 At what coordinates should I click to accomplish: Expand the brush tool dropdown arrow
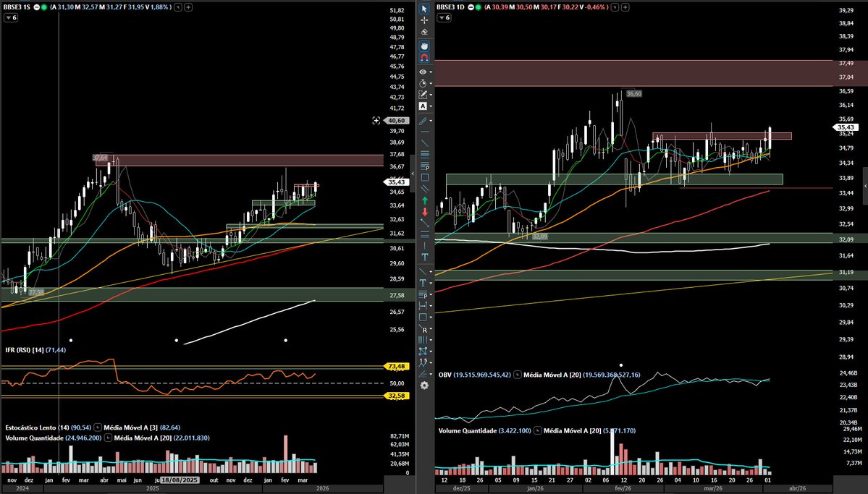click(x=431, y=121)
